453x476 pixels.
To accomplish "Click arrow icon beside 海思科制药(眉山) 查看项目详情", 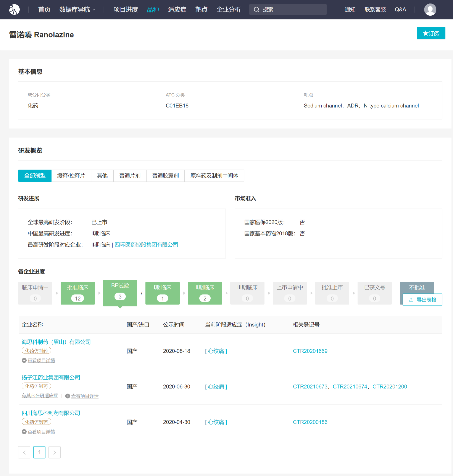I will 24,360.
